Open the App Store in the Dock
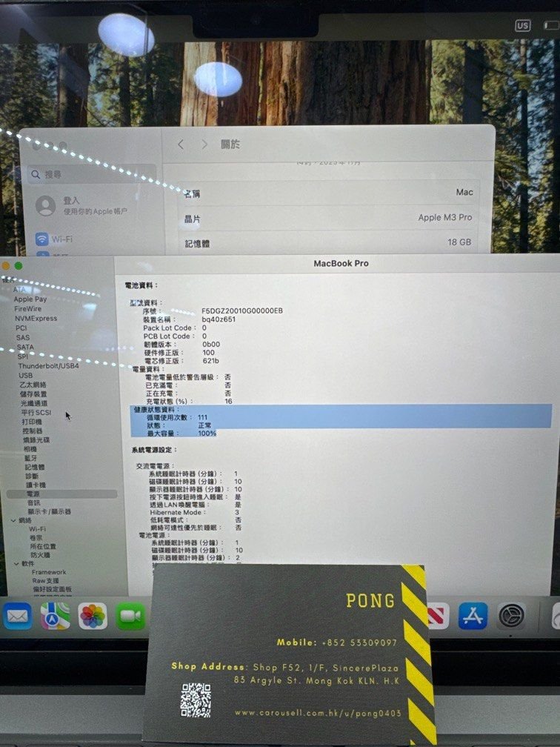 pyautogui.click(x=473, y=616)
